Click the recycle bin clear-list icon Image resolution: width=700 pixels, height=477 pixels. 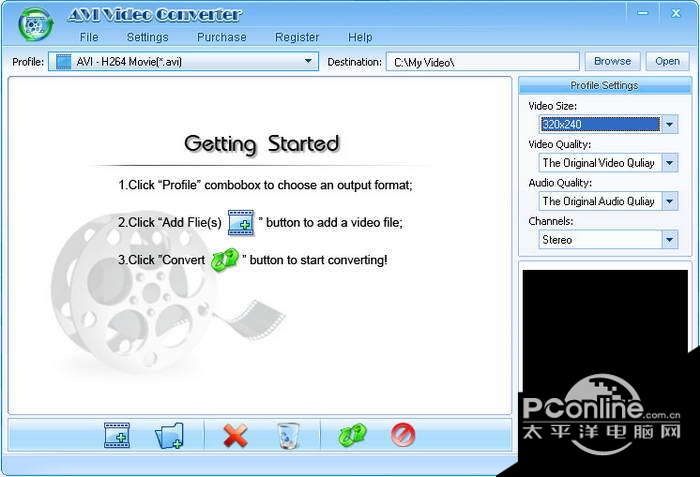pos(288,435)
